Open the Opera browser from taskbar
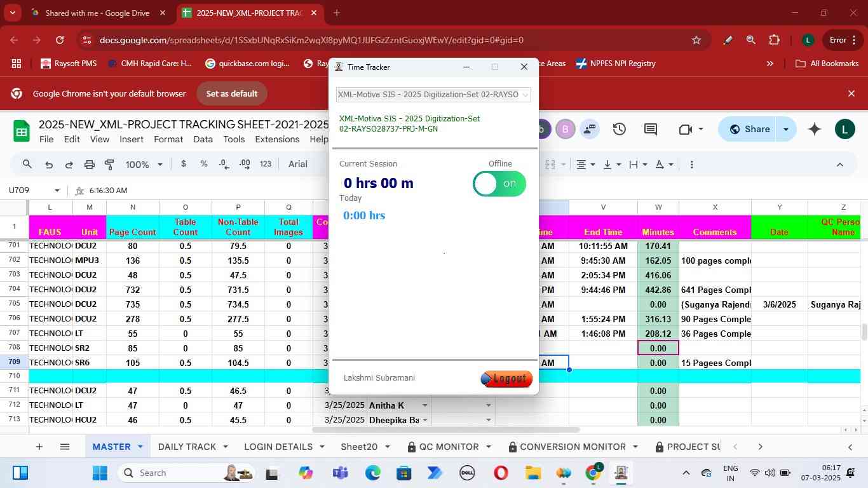The image size is (868, 488). pos(501,473)
